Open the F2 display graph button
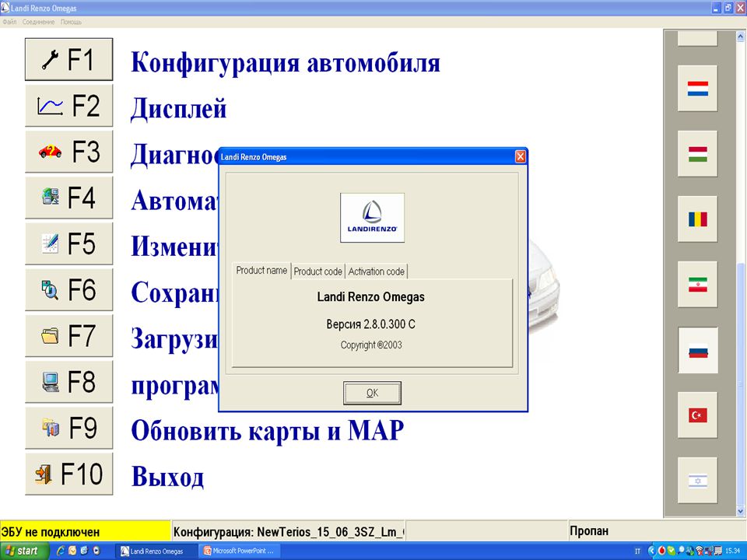The image size is (747, 560). [68, 106]
